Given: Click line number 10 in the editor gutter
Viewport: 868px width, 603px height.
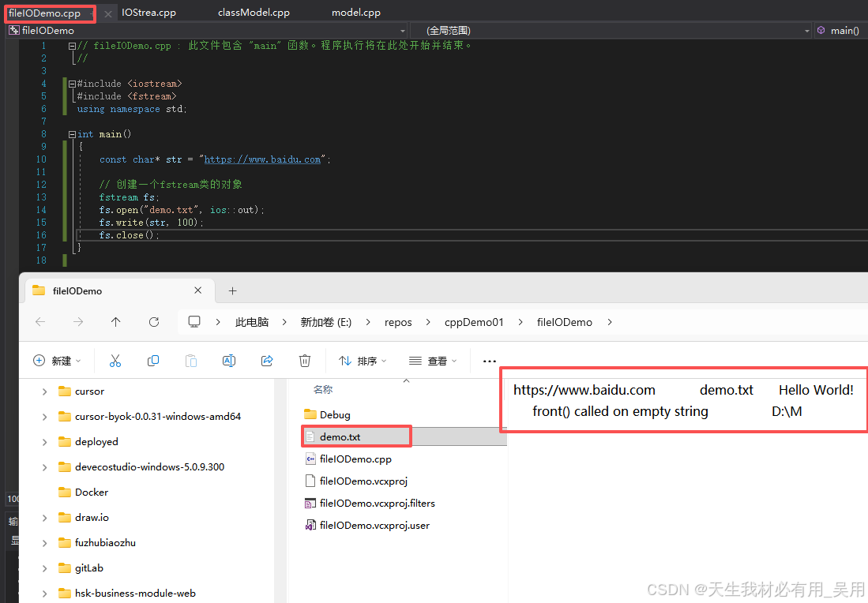Looking at the screenshot, I should (x=41, y=159).
